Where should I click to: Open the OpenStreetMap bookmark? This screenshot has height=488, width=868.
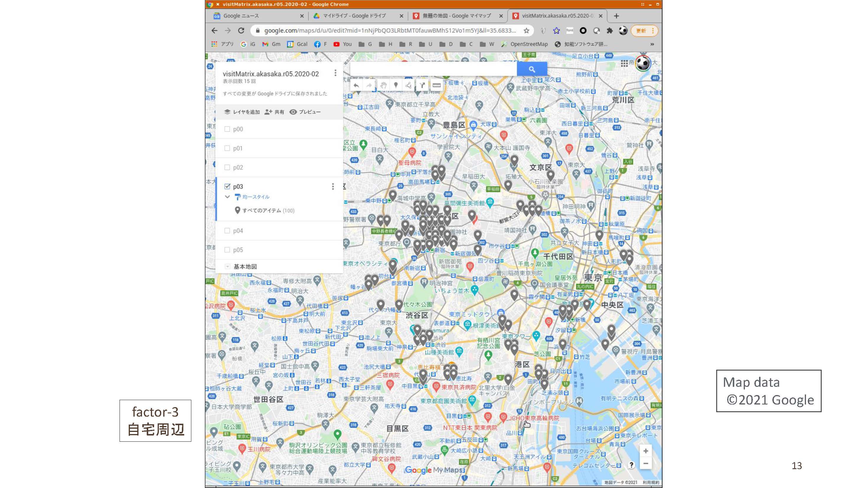coord(524,44)
